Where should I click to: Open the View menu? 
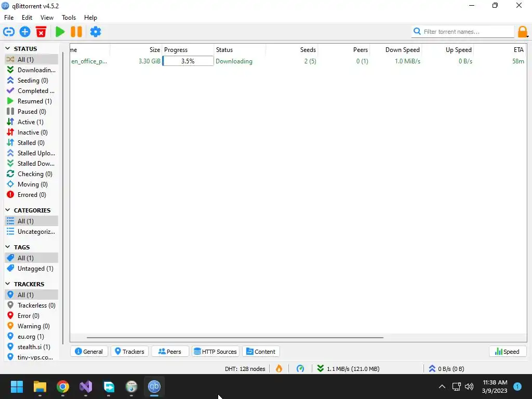pos(47,18)
